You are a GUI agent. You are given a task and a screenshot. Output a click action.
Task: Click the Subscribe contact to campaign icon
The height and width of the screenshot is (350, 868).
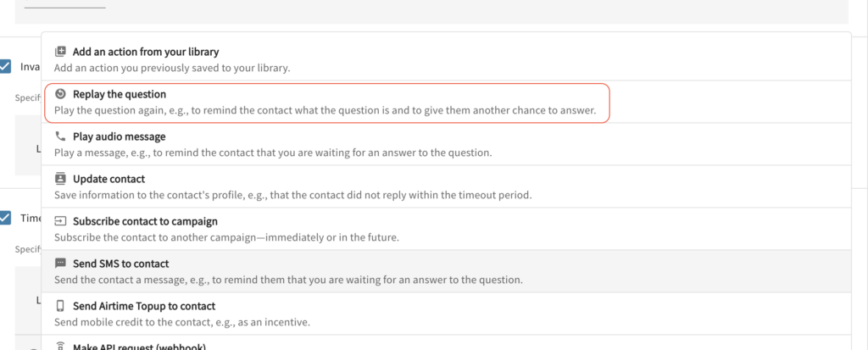tap(60, 221)
